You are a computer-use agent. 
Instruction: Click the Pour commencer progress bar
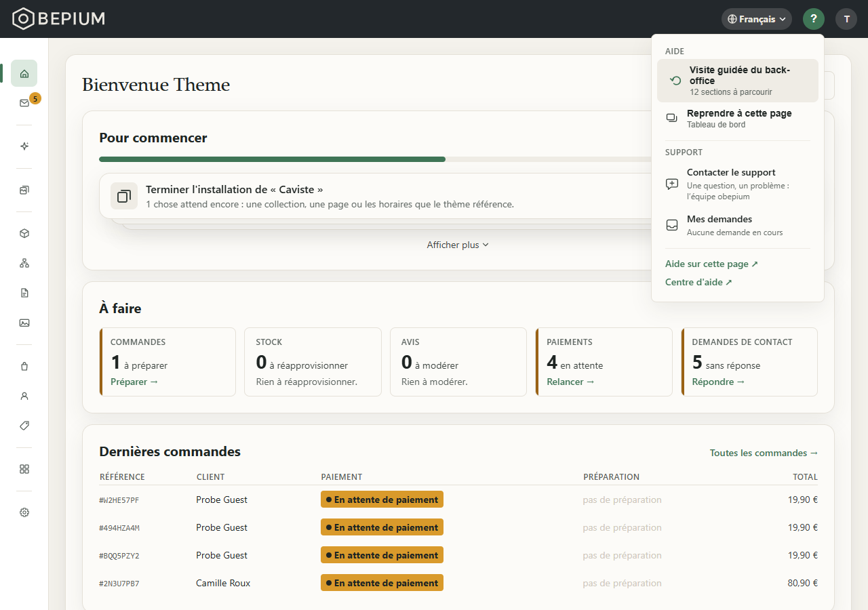458,159
